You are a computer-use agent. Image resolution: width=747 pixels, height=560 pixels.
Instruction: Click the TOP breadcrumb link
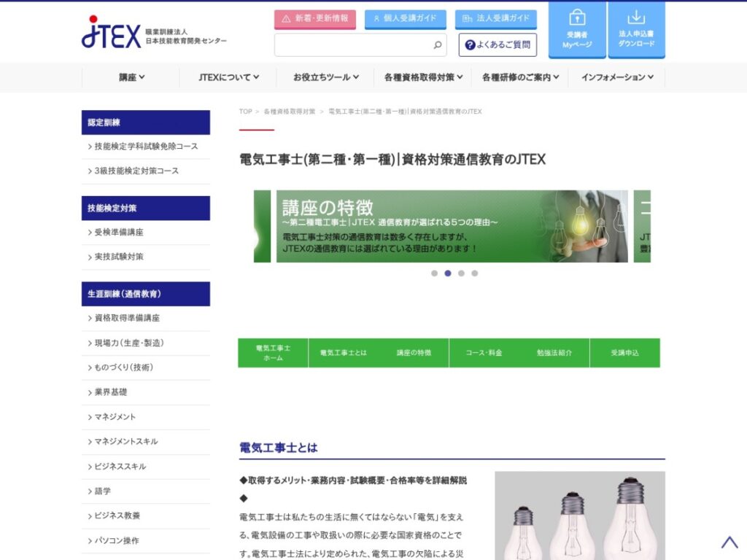pos(245,112)
